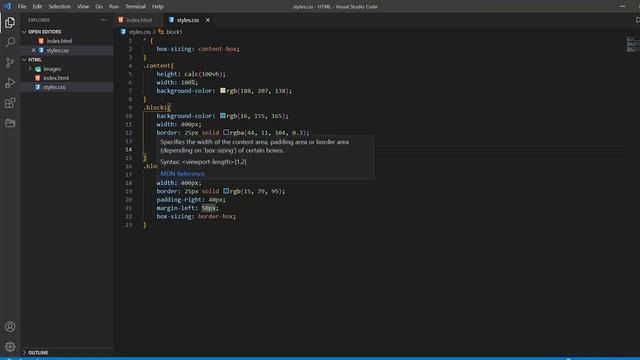Click box-sizing: border-box on line 22
640x360 pixels.
click(196, 216)
